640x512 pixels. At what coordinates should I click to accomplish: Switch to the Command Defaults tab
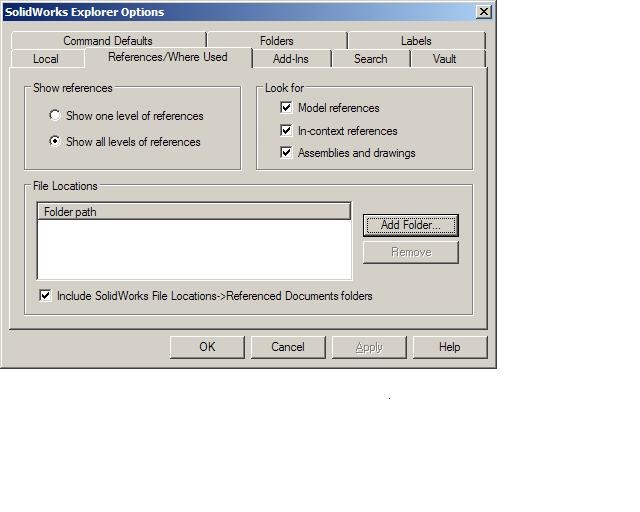108,41
